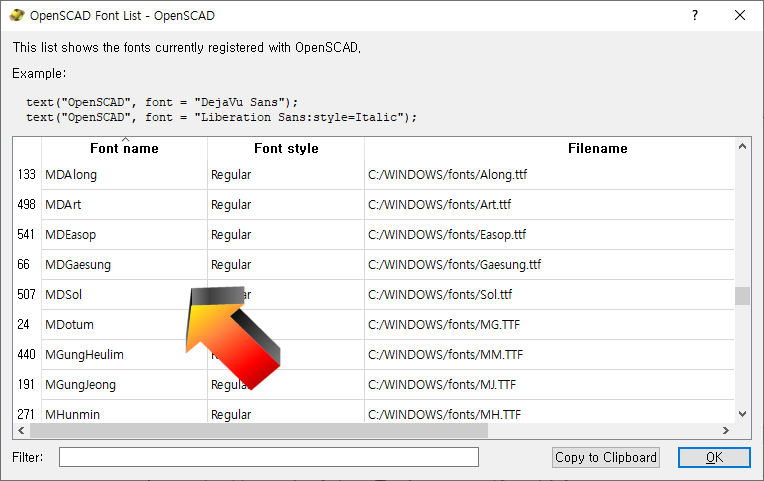Image resolution: width=764 pixels, height=481 pixels.
Task: Click filename C:/WINDOWS/fonts/MM.TTF
Action: point(445,354)
